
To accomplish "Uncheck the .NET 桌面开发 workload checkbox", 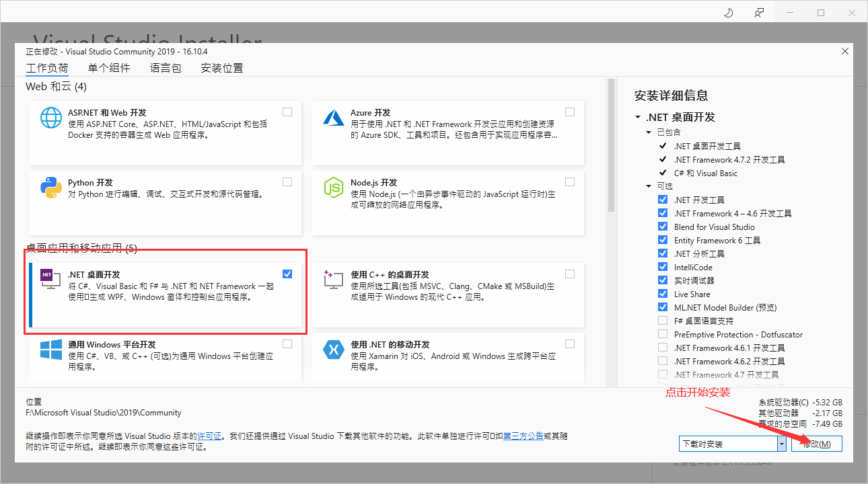I will 287,274.
